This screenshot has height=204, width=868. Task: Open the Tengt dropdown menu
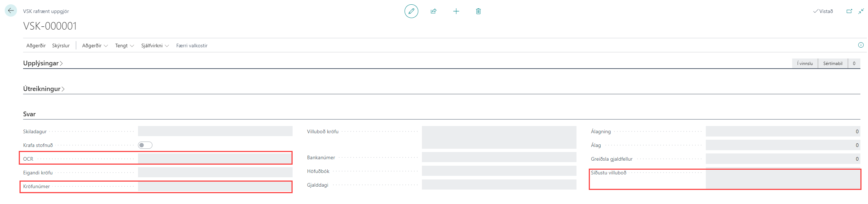pos(124,45)
